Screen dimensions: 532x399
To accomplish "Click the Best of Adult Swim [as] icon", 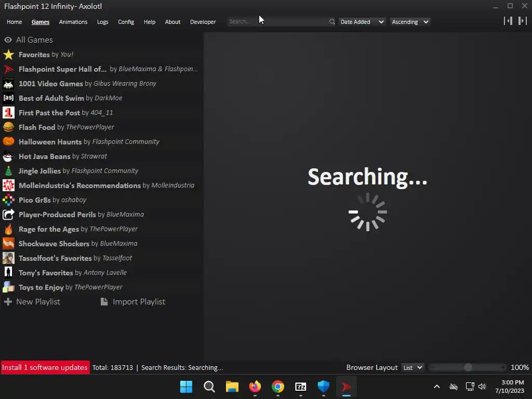I will (8, 98).
